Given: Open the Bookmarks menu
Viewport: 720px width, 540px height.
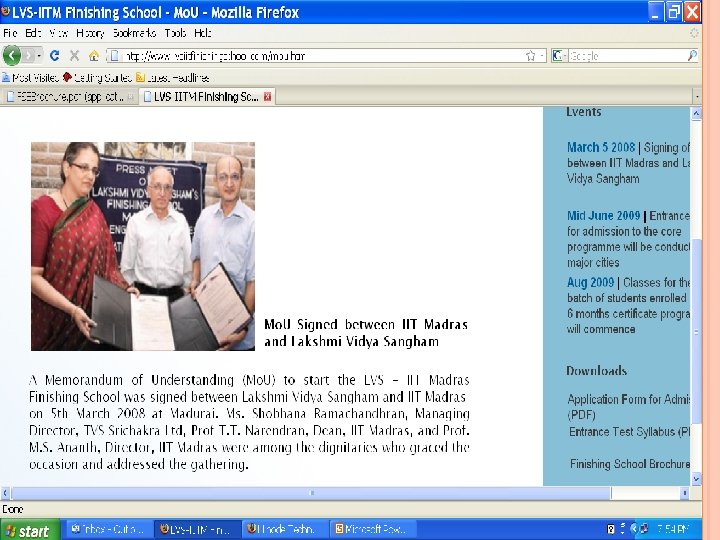Looking at the screenshot, I should click(x=134, y=33).
